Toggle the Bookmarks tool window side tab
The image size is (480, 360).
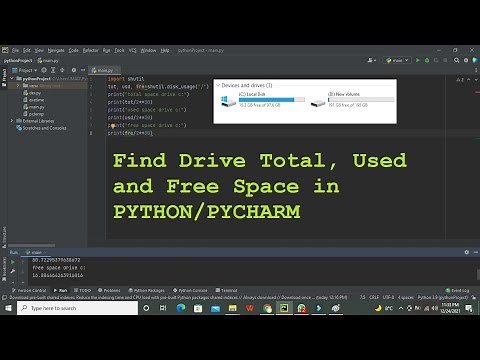[4, 268]
